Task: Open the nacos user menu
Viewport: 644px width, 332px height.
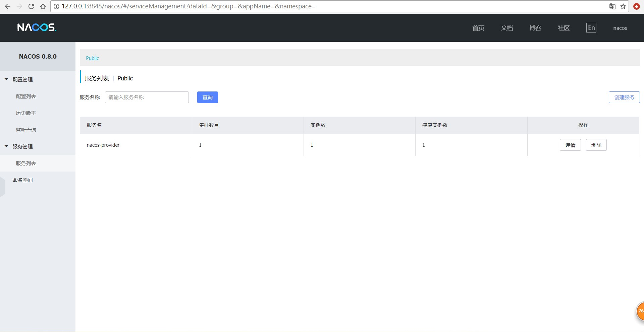Action: [620, 28]
